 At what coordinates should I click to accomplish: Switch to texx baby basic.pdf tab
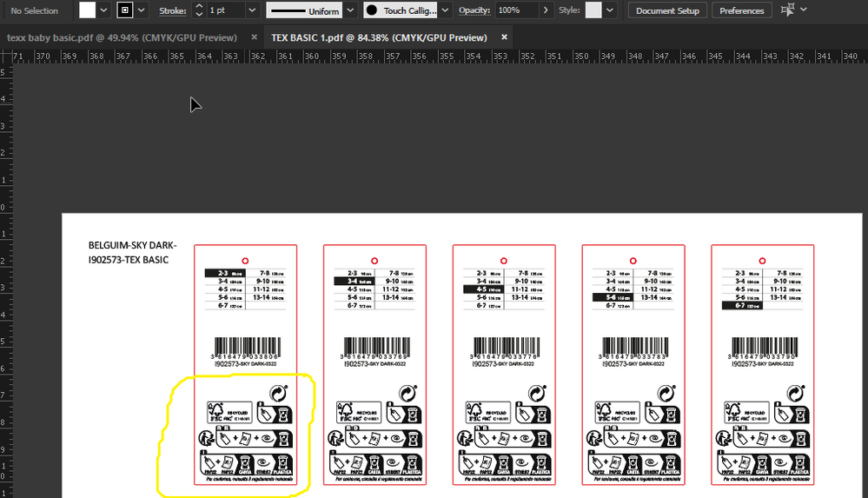point(122,37)
